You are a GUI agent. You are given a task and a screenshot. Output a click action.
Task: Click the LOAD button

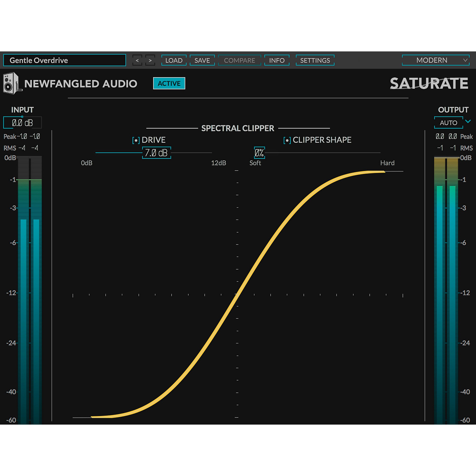174,60
